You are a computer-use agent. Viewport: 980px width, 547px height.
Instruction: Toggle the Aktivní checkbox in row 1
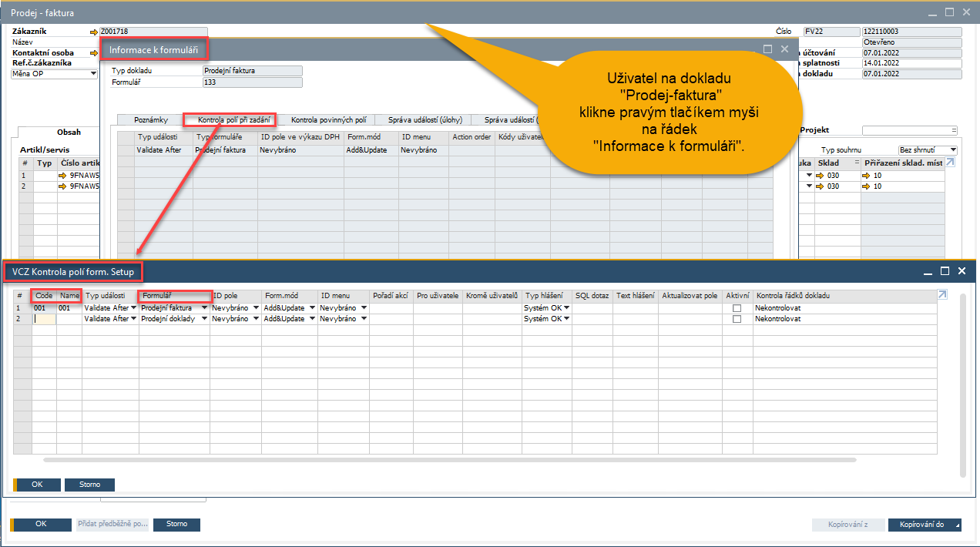point(737,308)
